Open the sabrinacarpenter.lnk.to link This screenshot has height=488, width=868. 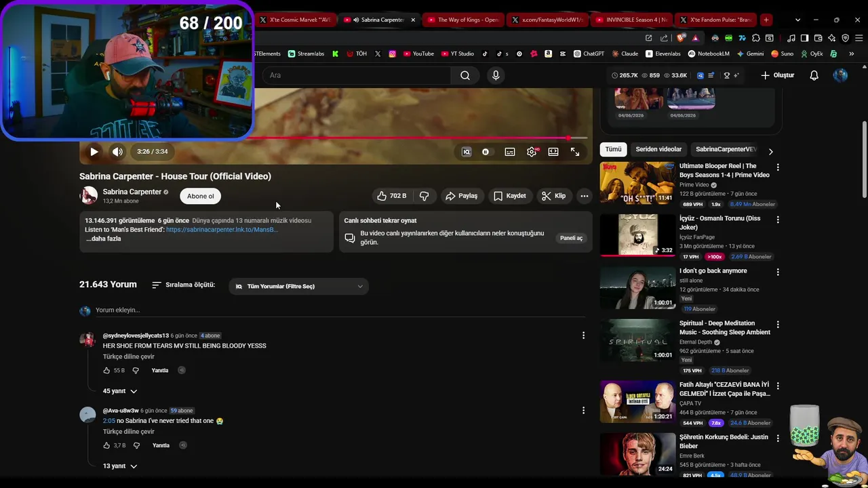click(222, 230)
